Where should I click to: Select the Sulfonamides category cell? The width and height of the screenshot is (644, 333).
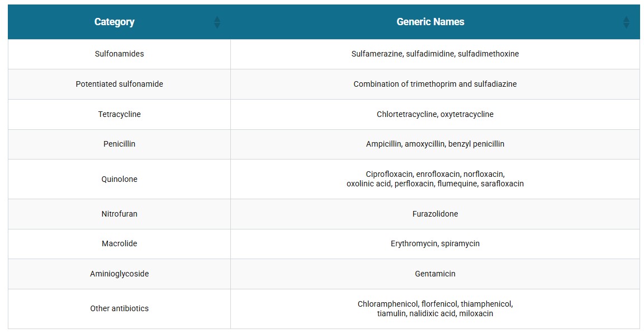119,54
